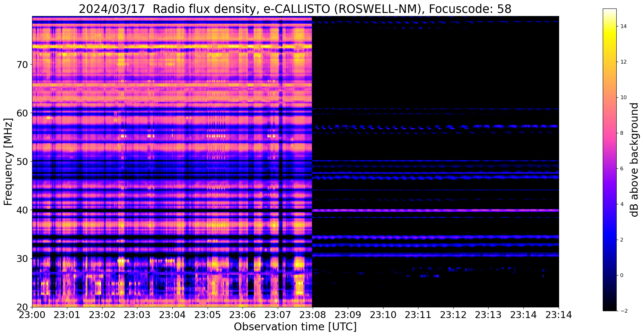Click the 23:04 time tick label
The height and width of the screenshot is (336, 644).
pyautogui.click(x=172, y=315)
